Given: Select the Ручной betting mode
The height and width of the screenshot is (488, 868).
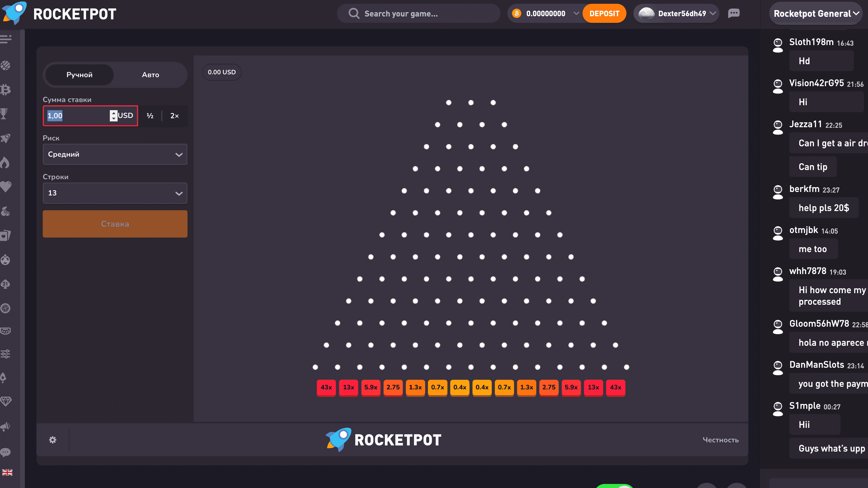Looking at the screenshot, I should tap(79, 75).
